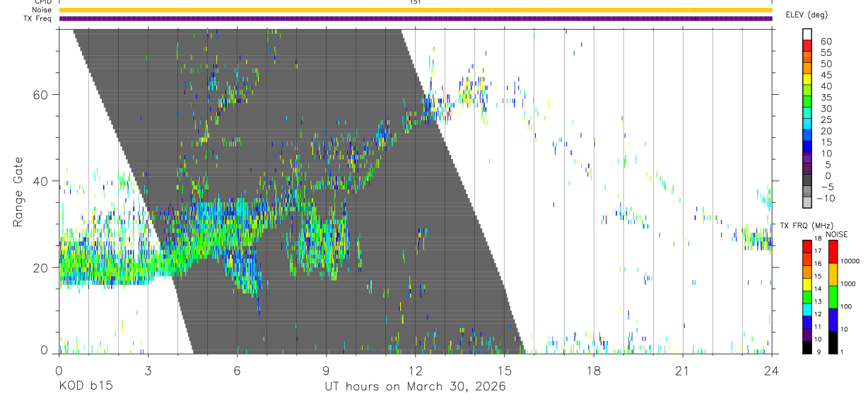The image size is (868, 401).
Task: Select the red segment of ELEV colorbar
Action: (807, 45)
